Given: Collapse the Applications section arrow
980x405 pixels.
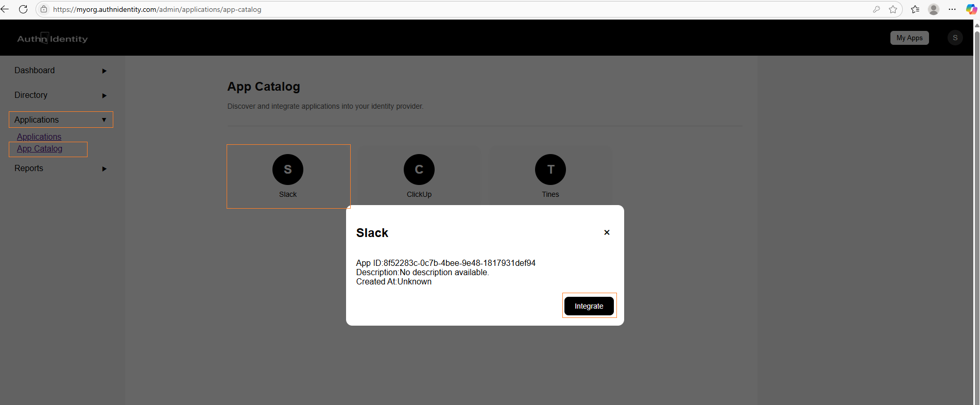Looking at the screenshot, I should click(x=104, y=120).
